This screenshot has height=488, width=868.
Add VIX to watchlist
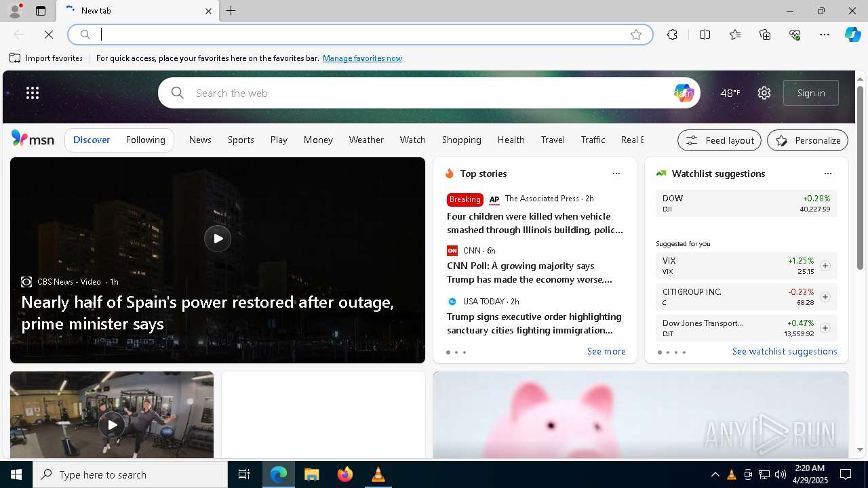tap(825, 266)
